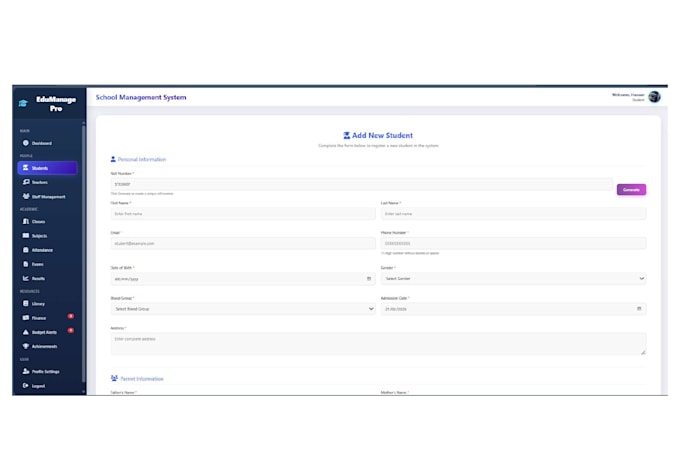Click the red badge next to Finance
The height and width of the screenshot is (459, 680).
[71, 316]
